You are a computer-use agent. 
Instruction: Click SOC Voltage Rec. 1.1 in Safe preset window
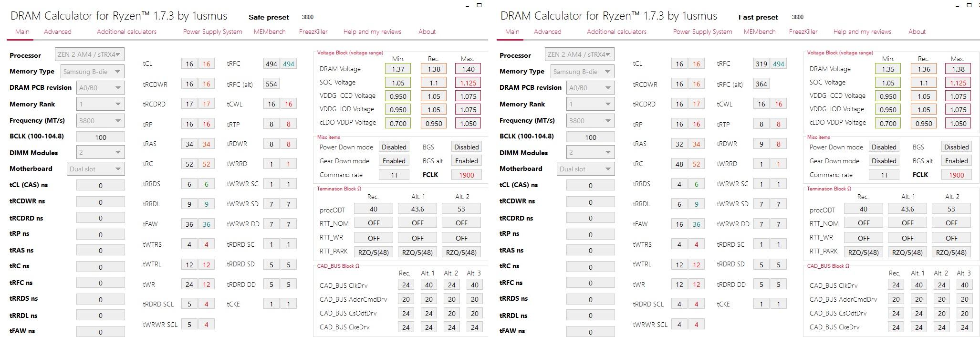(x=433, y=83)
